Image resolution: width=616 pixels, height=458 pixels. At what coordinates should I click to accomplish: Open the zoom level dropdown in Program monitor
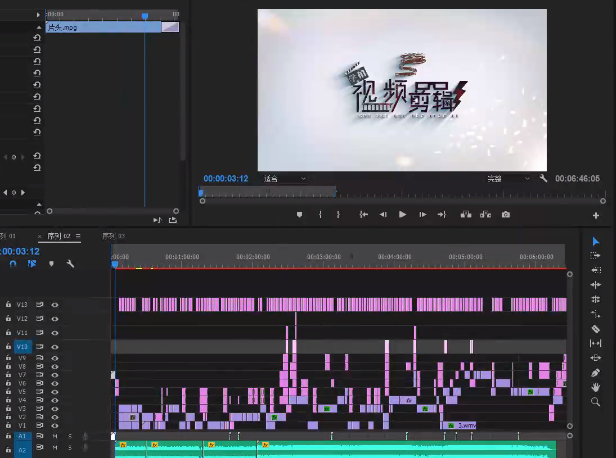coord(285,179)
